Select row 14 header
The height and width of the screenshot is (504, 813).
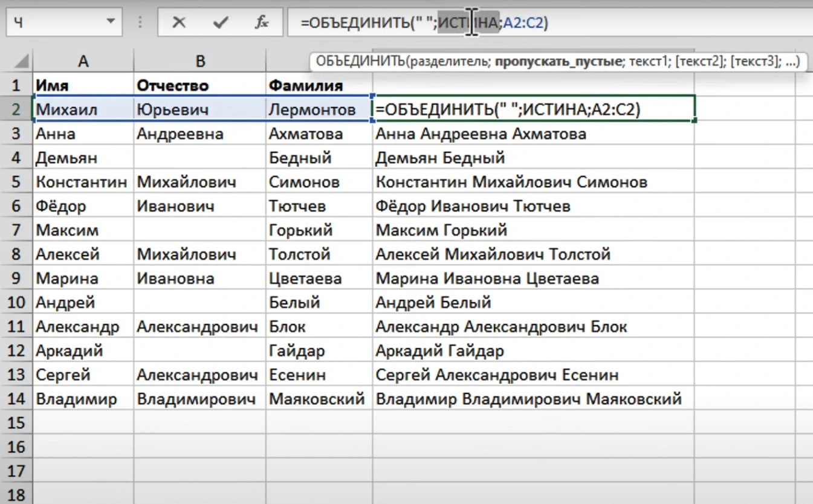[x=16, y=399]
